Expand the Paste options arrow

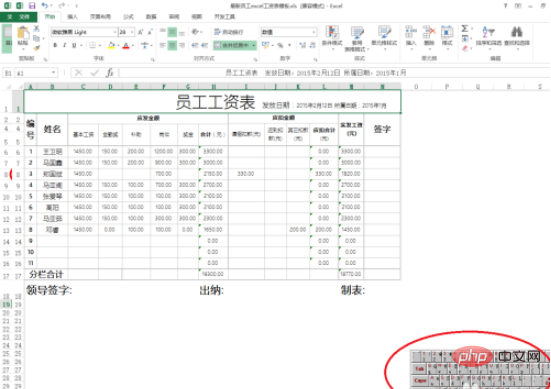[x=23, y=49]
